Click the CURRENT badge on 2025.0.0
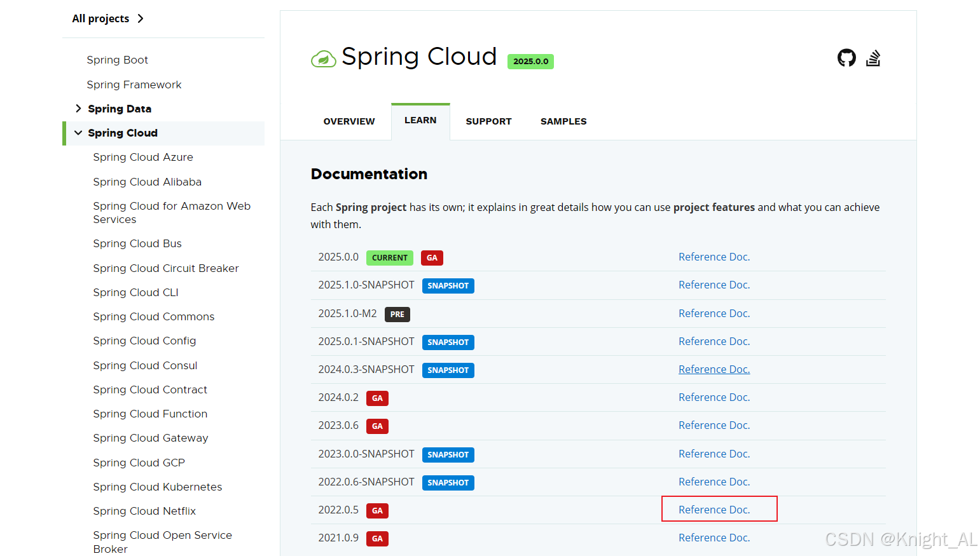This screenshot has height=556, width=980. point(390,258)
